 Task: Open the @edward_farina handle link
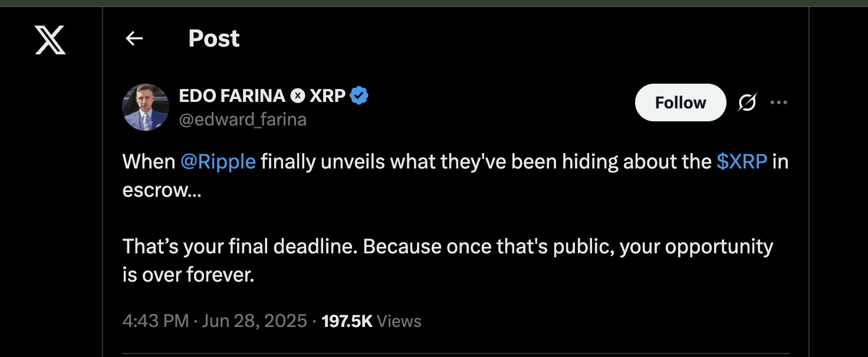(242, 120)
